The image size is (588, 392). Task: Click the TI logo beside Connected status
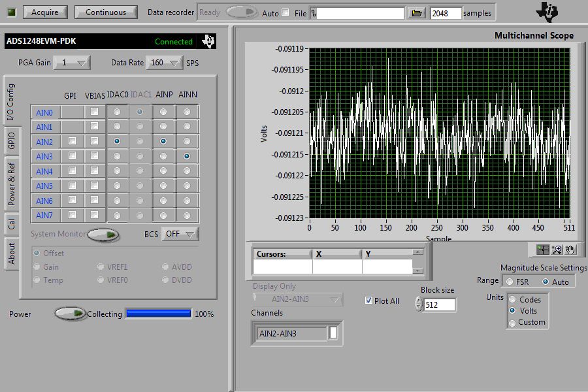coord(208,41)
